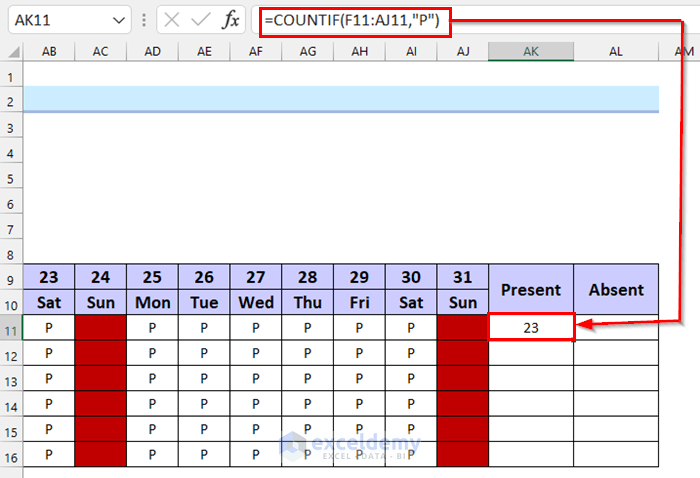The image size is (700, 478).
Task: Select column AJ header
Action: pos(463,52)
